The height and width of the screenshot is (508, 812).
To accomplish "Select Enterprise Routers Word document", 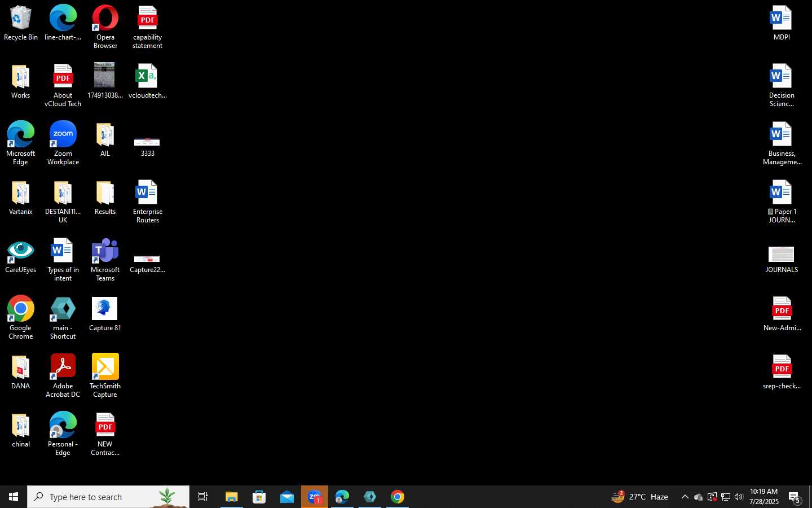I will pos(148,202).
